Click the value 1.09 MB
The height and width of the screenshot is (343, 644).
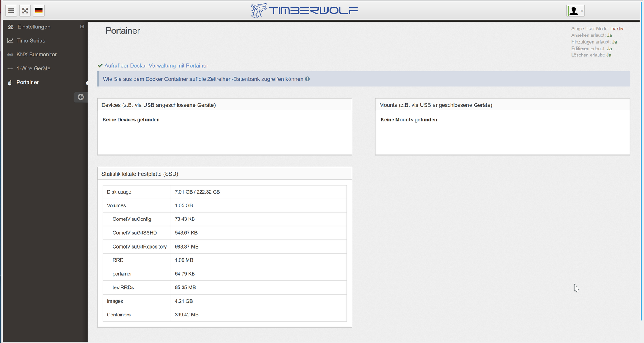tap(184, 260)
